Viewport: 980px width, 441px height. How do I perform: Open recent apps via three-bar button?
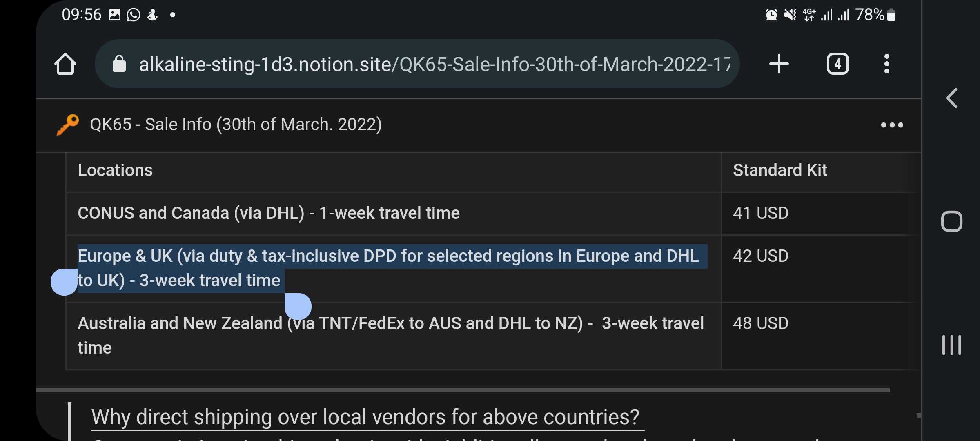point(952,345)
